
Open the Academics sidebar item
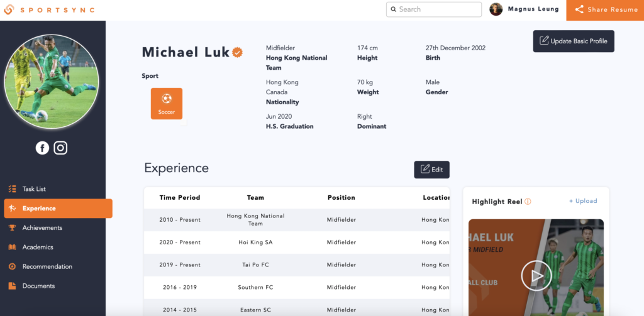[38, 248]
